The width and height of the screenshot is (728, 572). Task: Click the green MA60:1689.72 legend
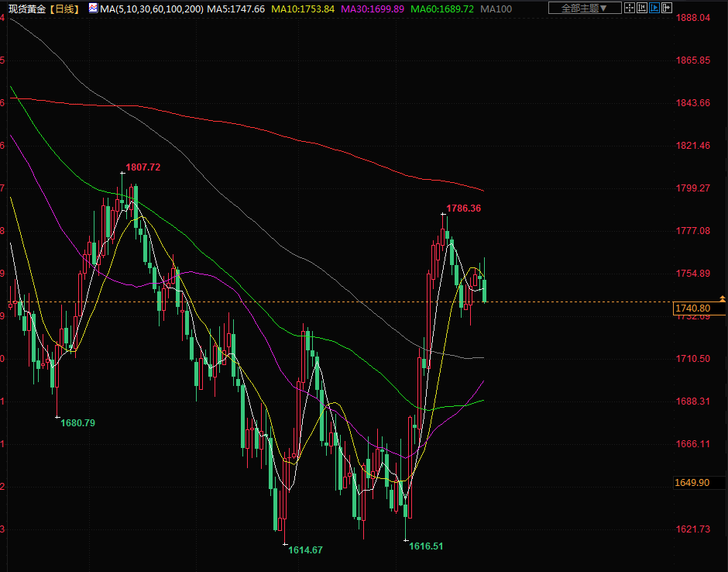point(441,9)
